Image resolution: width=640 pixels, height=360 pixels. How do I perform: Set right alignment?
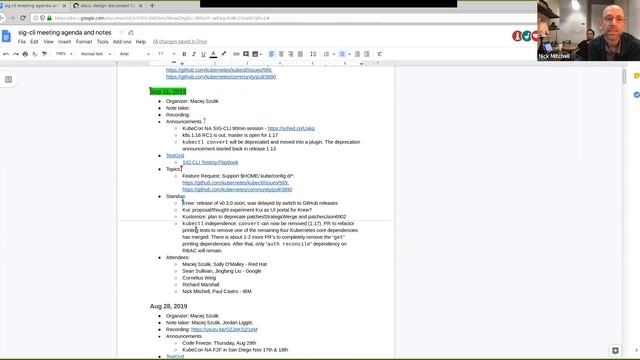pos(291,54)
